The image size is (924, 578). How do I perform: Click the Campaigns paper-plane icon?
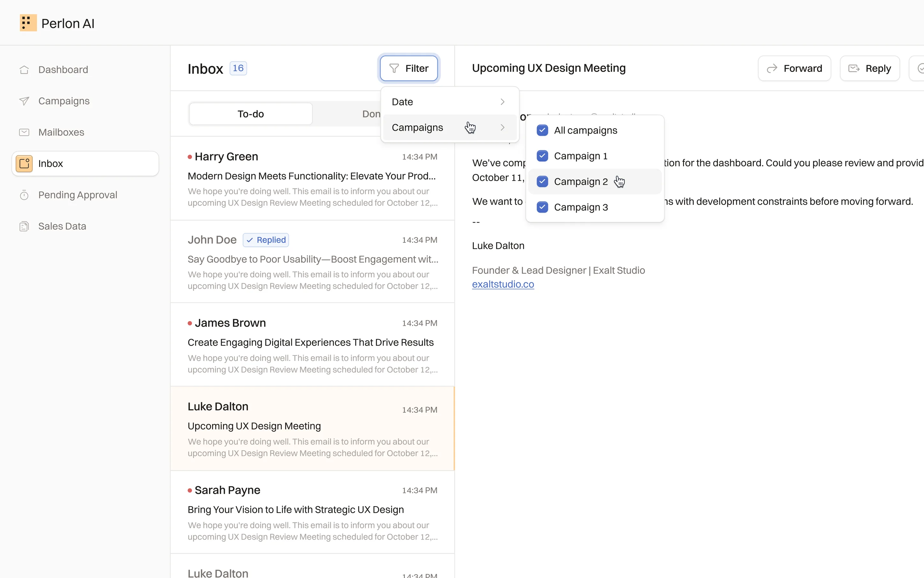click(x=24, y=101)
